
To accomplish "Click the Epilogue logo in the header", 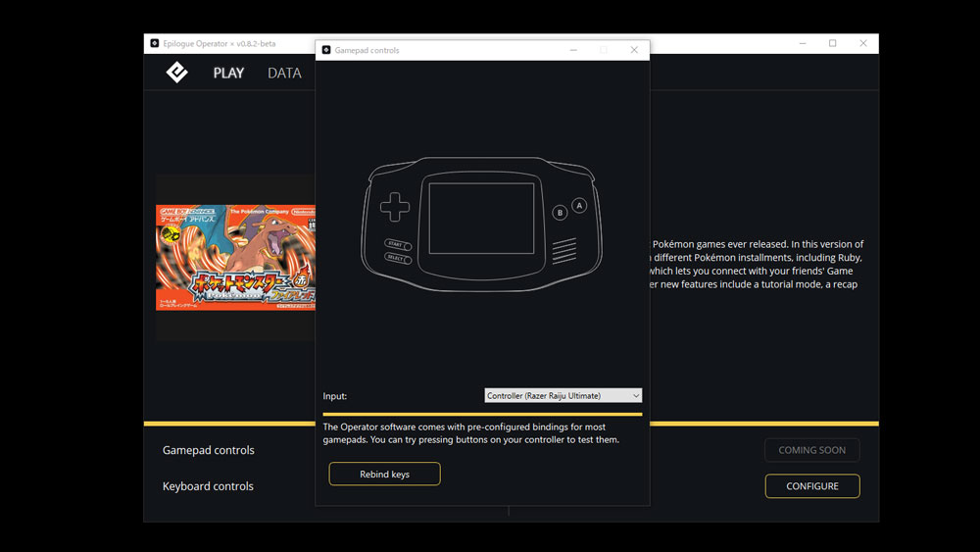I will tap(176, 73).
